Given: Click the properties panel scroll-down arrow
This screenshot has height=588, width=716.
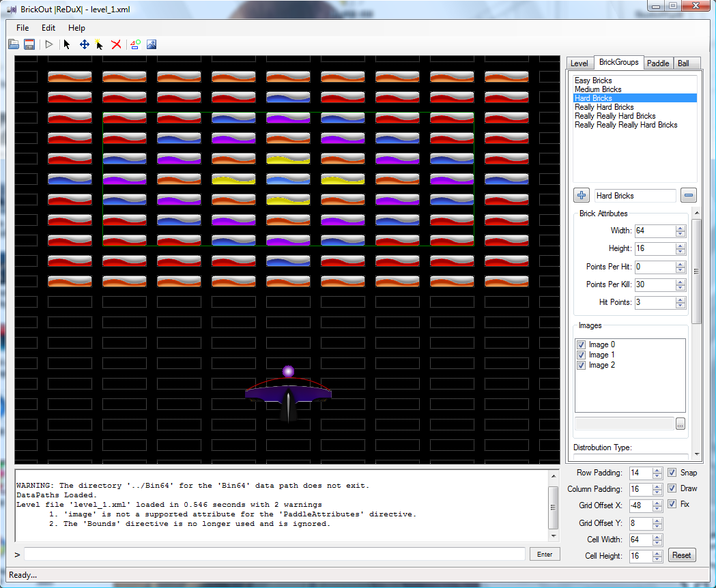Looking at the screenshot, I should (x=696, y=455).
